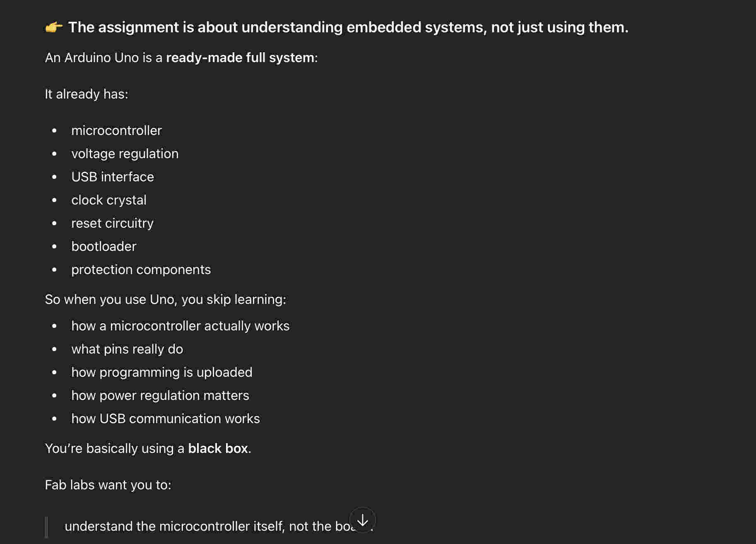Click the 'what pins really do' bullet
Screen dimensions: 756x544
127,349
